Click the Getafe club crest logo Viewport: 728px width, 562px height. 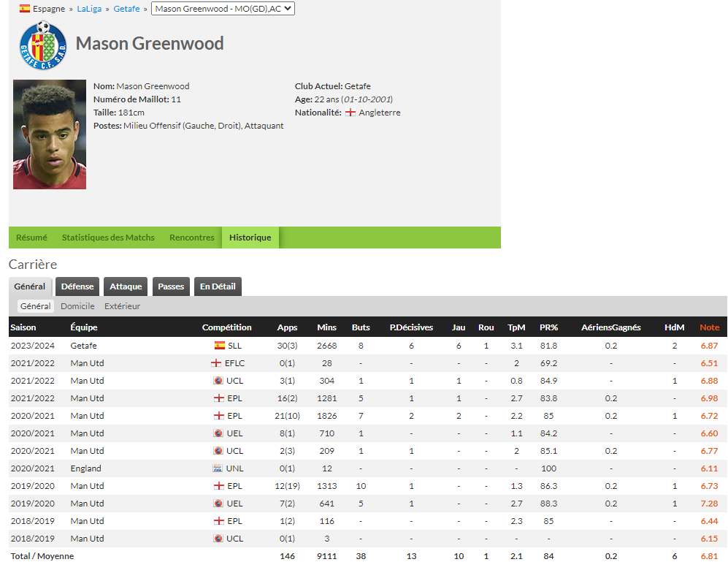(43, 45)
